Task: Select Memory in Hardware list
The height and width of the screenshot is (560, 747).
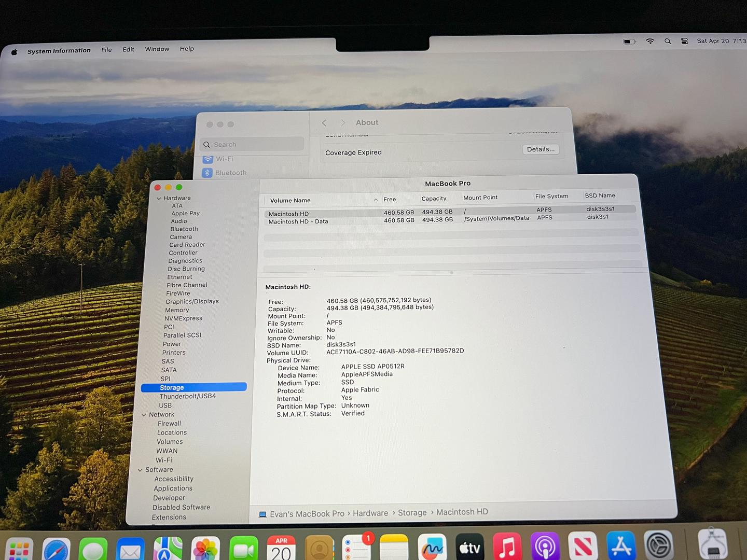Action: coord(177,310)
